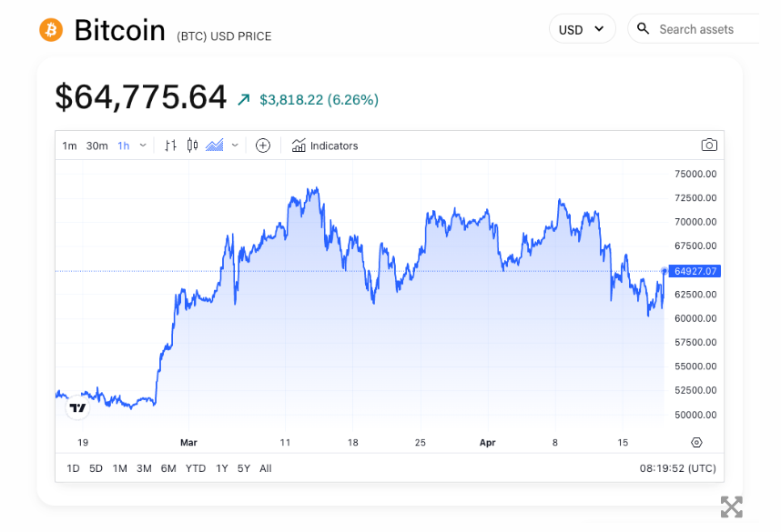Click the compare/add symbol plus icon

263,146
